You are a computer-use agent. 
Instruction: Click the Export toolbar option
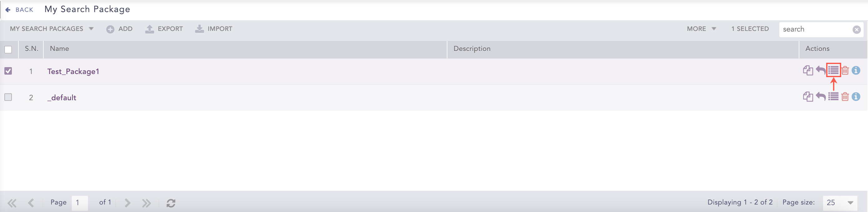tap(164, 29)
